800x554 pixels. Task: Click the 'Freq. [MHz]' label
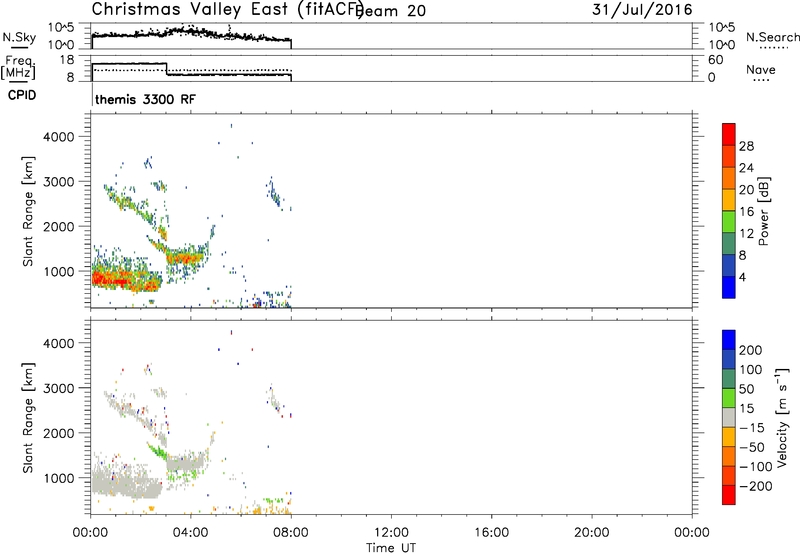point(18,68)
